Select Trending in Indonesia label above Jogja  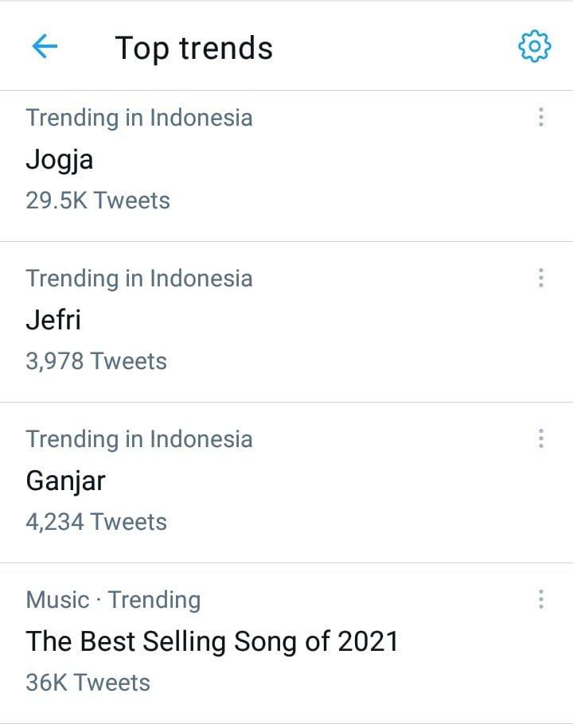click(x=139, y=118)
